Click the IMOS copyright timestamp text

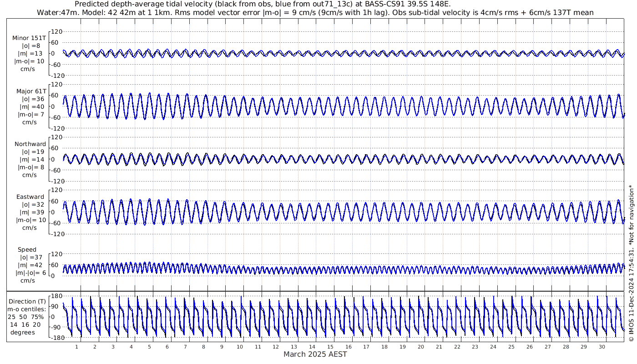pos(631,263)
